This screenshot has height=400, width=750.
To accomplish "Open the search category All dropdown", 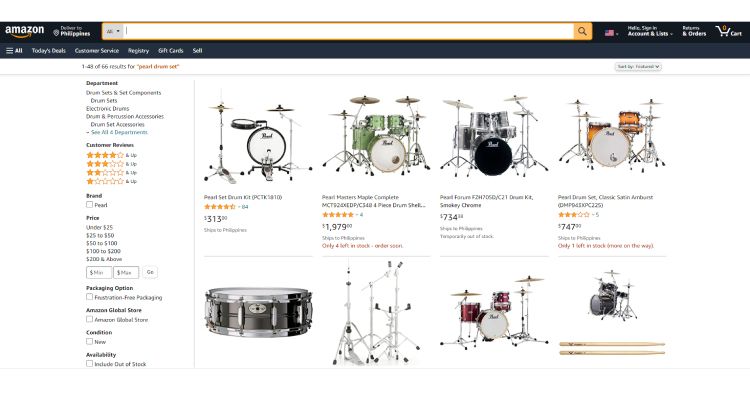I will [113, 32].
